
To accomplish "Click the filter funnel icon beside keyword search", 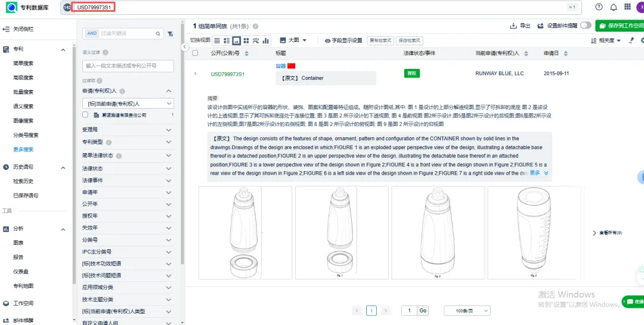I will tap(170, 34).
